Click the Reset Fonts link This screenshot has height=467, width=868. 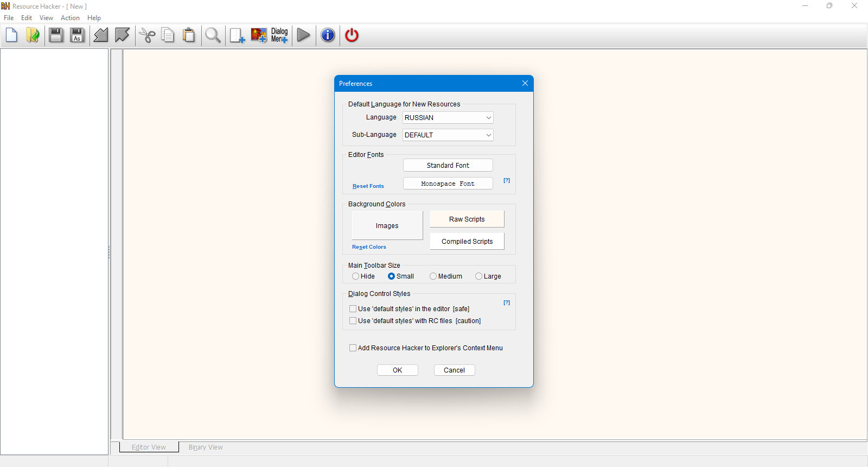pos(368,186)
